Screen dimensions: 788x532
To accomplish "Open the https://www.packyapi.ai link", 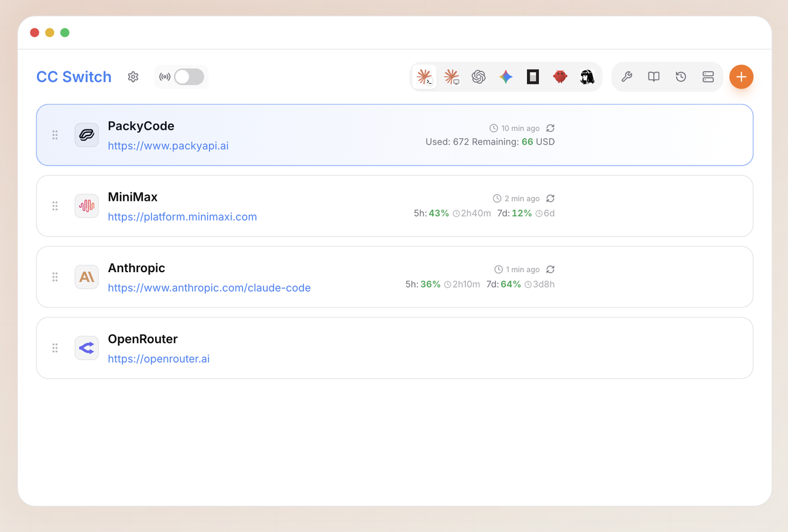I will click(168, 146).
